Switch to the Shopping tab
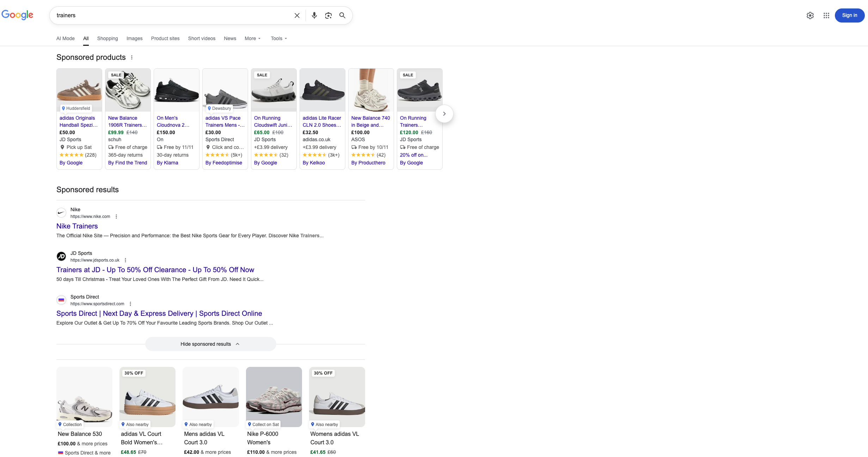 click(107, 38)
